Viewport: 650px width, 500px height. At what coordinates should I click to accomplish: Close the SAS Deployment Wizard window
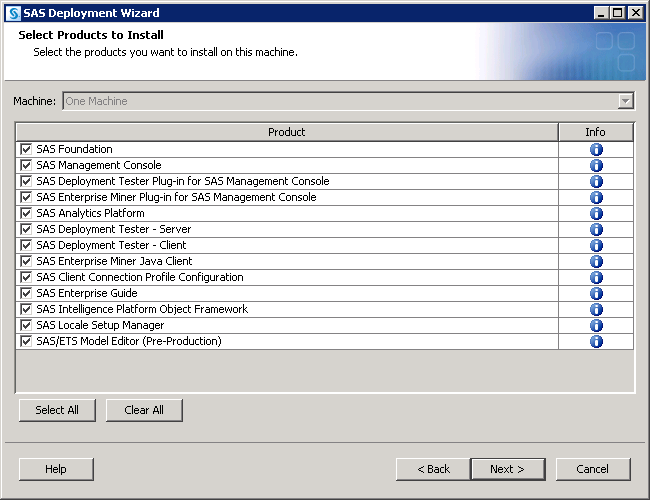coord(635,13)
